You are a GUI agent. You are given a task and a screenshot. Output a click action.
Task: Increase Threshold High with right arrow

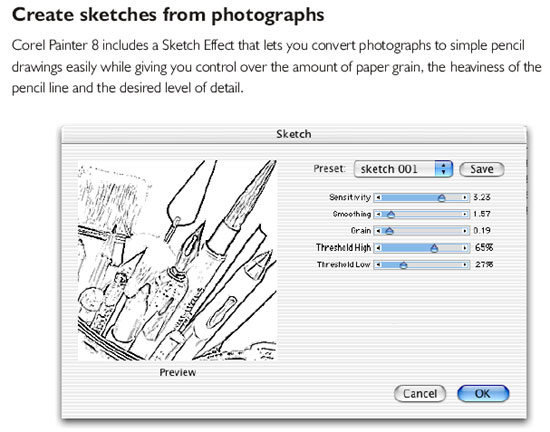click(465, 248)
